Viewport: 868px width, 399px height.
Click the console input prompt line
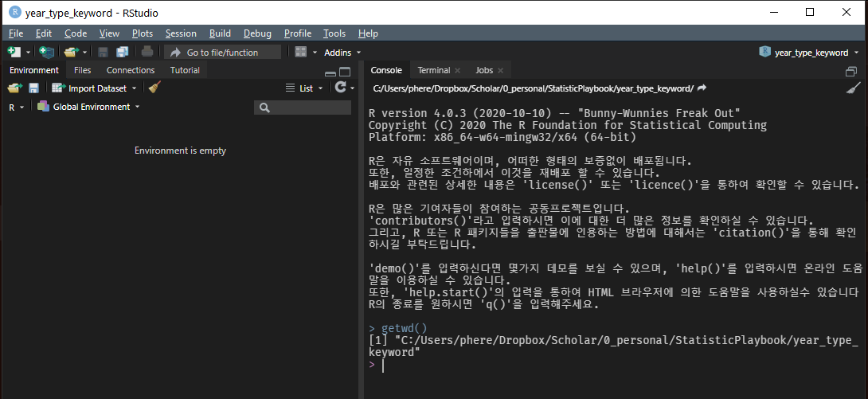pos(613,366)
